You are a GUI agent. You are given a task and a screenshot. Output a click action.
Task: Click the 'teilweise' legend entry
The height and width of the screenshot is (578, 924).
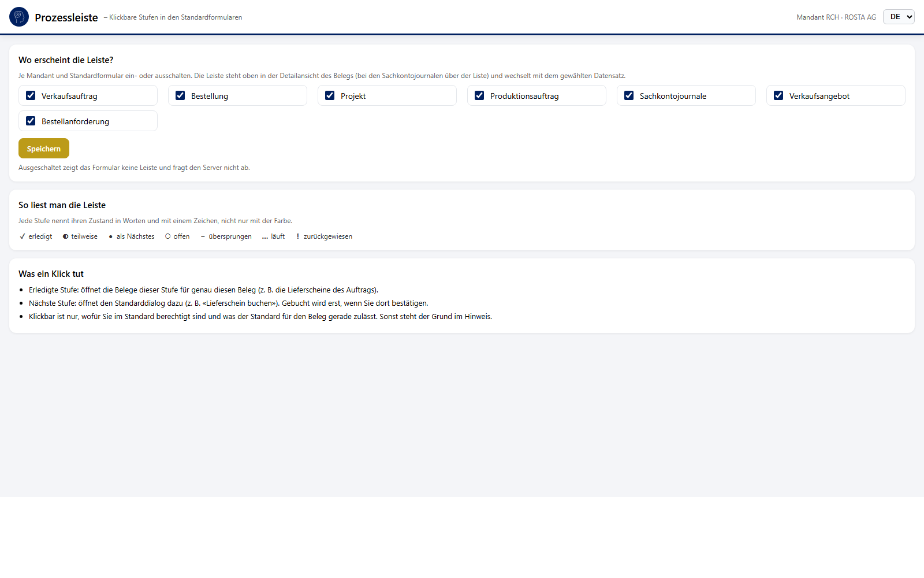click(80, 236)
